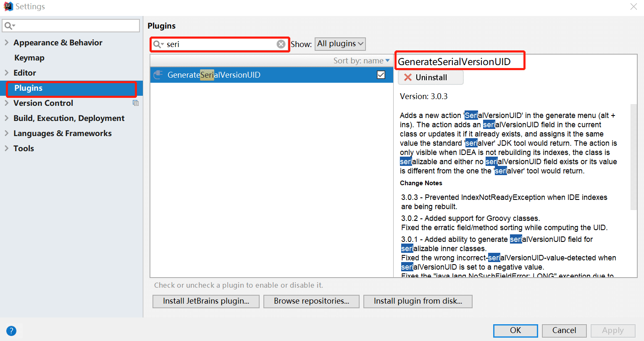Click Install plugin from disk button
Screen dimensions: 644x341
click(x=418, y=301)
